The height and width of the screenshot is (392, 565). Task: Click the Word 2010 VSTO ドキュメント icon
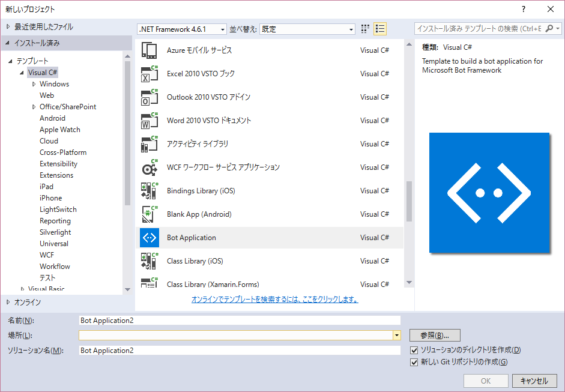pyautogui.click(x=149, y=121)
